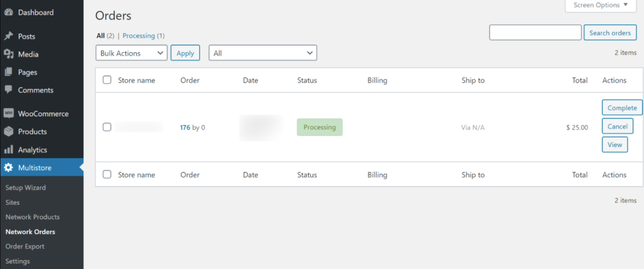The height and width of the screenshot is (269, 644).
Task: Expand the All filter dropdown
Action: pos(262,53)
